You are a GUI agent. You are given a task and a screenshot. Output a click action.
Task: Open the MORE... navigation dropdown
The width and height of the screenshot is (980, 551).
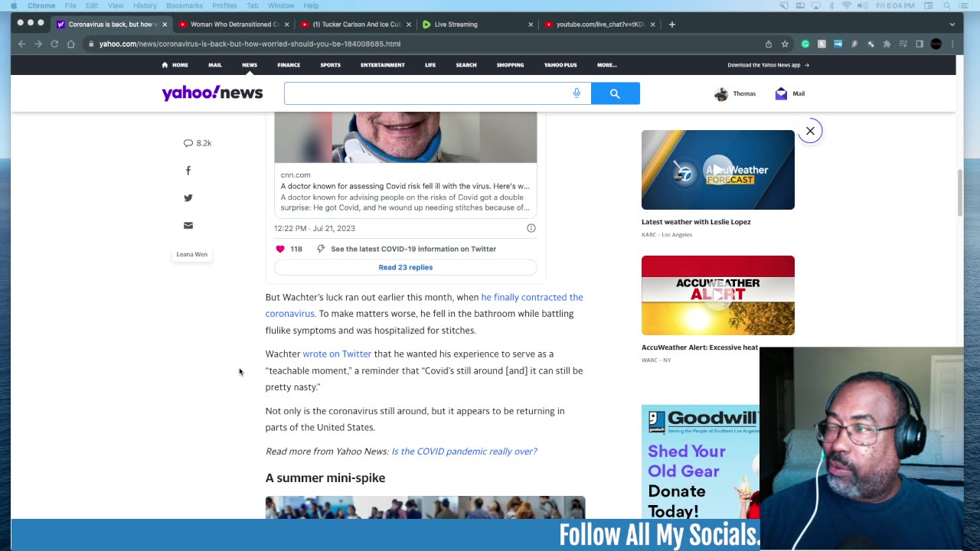point(607,65)
